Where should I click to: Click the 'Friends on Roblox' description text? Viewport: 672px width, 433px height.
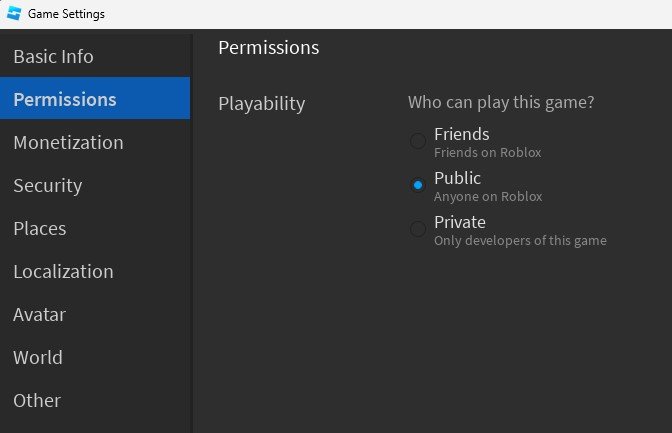[487, 153]
